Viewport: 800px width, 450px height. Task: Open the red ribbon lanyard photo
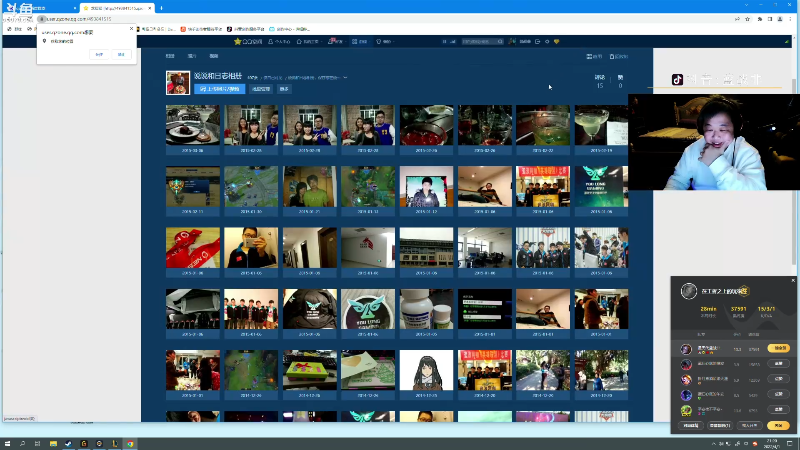point(193,248)
